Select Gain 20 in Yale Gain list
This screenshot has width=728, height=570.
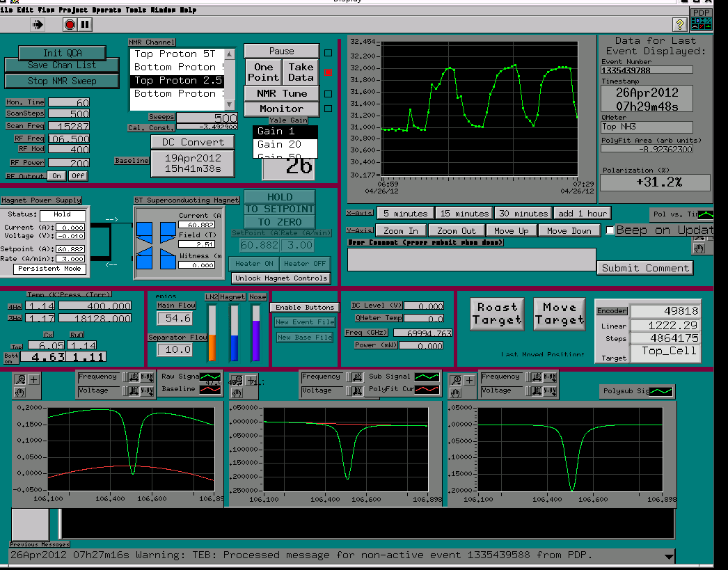coord(285,144)
